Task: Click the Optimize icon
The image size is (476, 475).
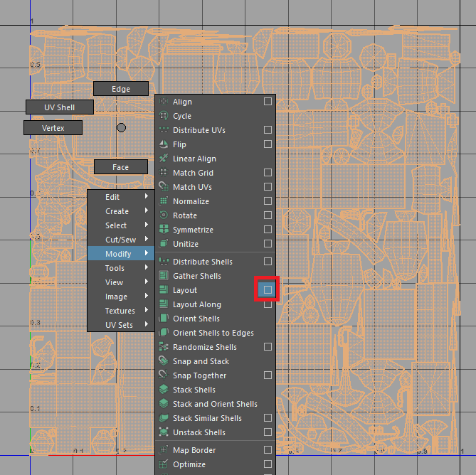Action: pyautogui.click(x=164, y=464)
